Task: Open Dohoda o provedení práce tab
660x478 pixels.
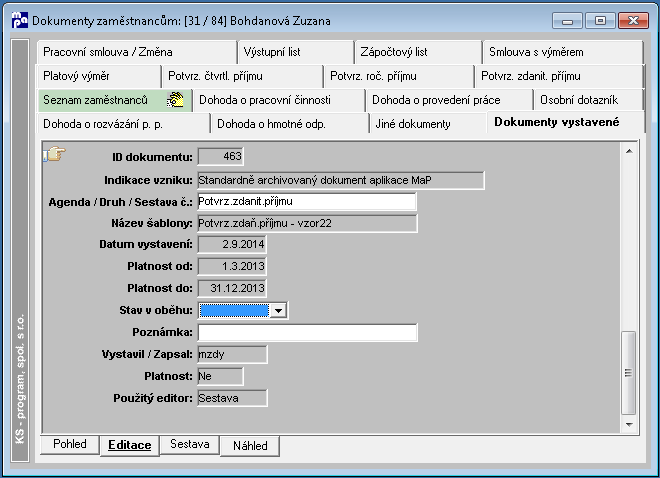Action: coord(450,100)
